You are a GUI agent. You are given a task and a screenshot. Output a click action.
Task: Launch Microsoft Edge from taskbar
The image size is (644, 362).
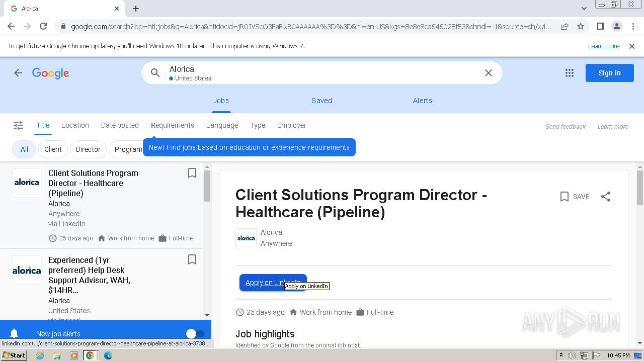(x=108, y=355)
